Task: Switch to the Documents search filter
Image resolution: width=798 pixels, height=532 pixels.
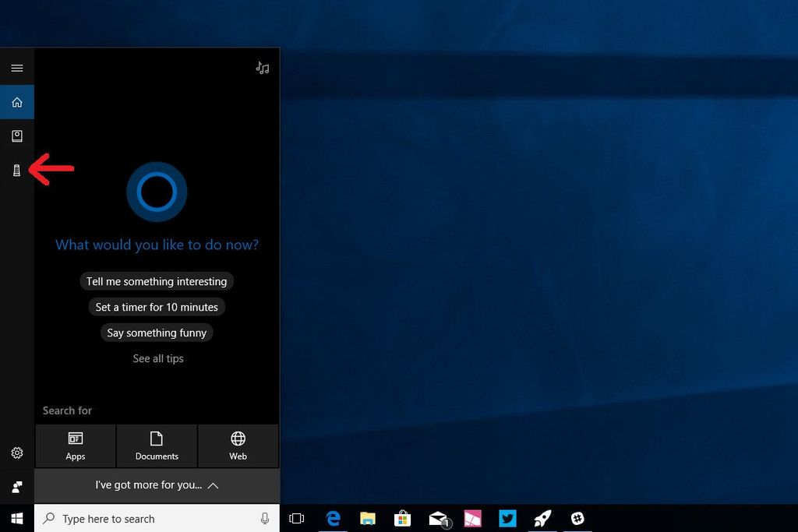Action: coord(157,446)
